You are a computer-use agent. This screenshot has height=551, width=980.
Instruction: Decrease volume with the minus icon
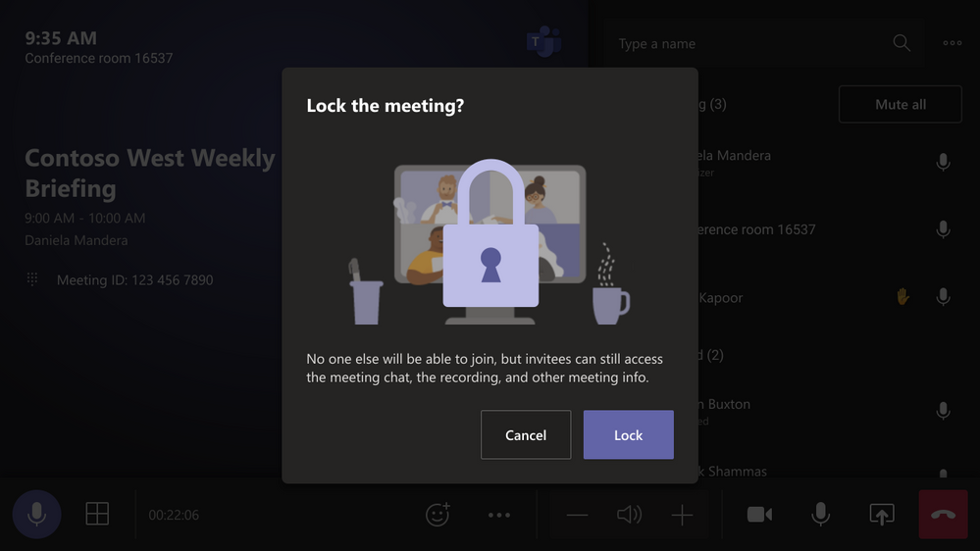point(577,515)
